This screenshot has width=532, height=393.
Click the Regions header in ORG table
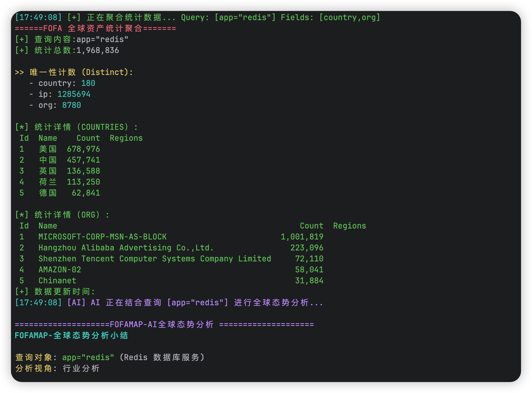[x=349, y=226]
